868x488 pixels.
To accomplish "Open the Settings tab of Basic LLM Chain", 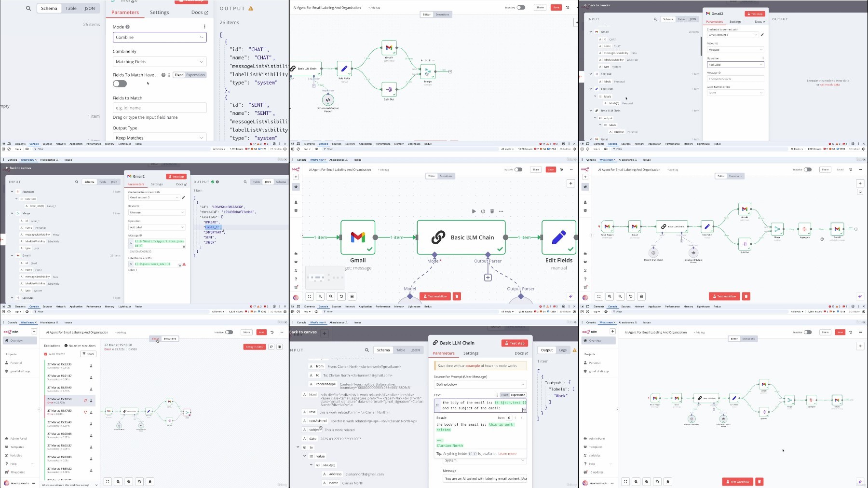I will click(471, 353).
